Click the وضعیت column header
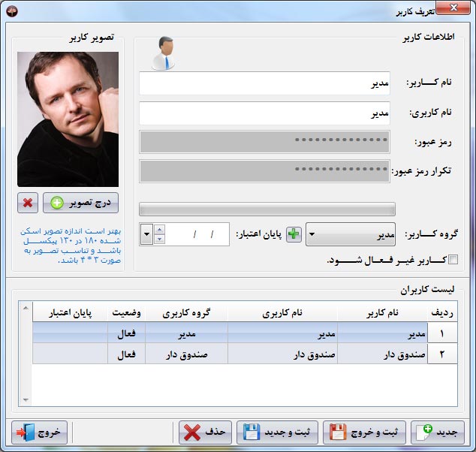This screenshot has width=476, height=452. [127, 312]
